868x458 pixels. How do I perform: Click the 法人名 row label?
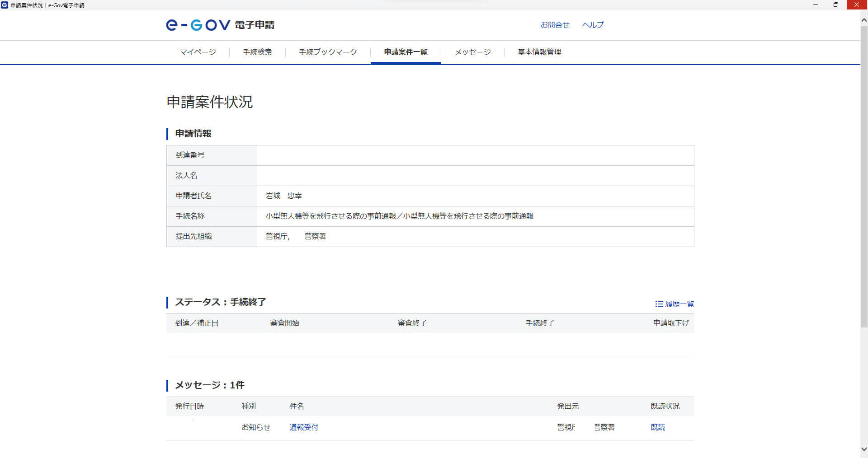click(186, 175)
